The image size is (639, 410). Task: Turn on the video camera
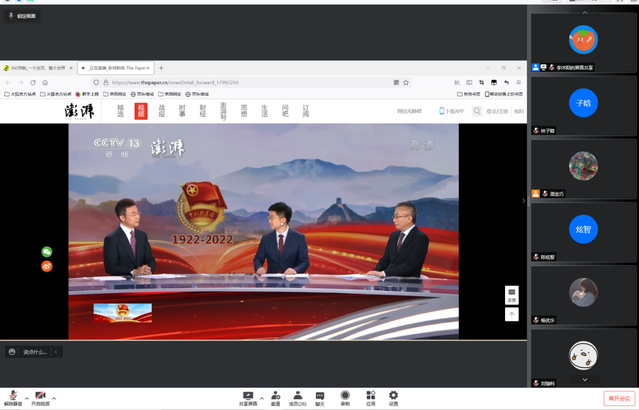[39, 397]
